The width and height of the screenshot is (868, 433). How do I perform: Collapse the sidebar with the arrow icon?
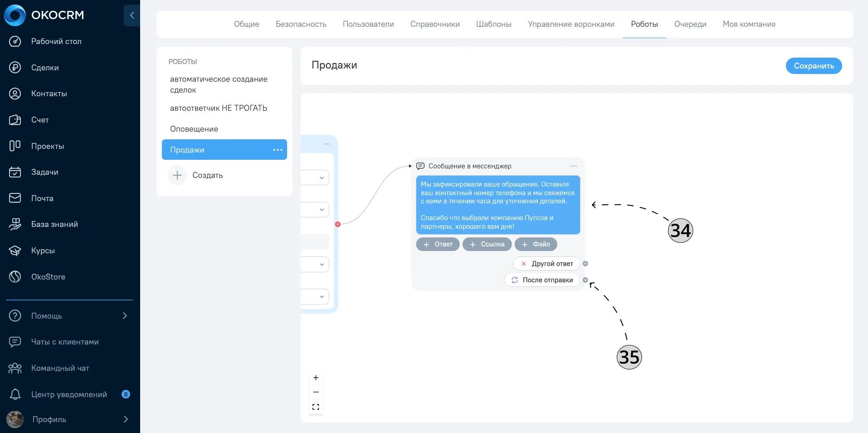[132, 15]
